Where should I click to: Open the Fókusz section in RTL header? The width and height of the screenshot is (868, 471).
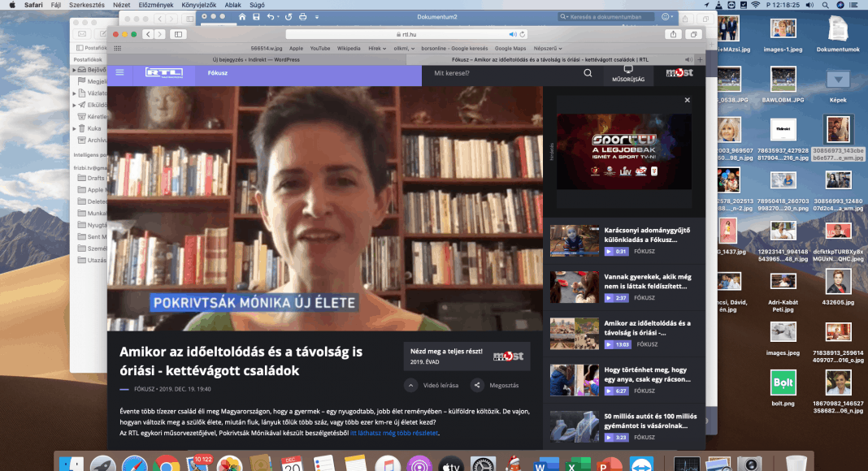click(x=217, y=73)
